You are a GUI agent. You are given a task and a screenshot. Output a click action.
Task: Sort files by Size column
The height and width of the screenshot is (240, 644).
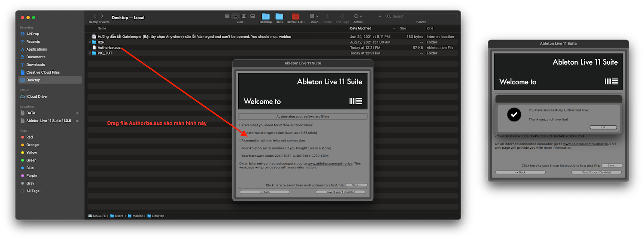click(x=403, y=28)
